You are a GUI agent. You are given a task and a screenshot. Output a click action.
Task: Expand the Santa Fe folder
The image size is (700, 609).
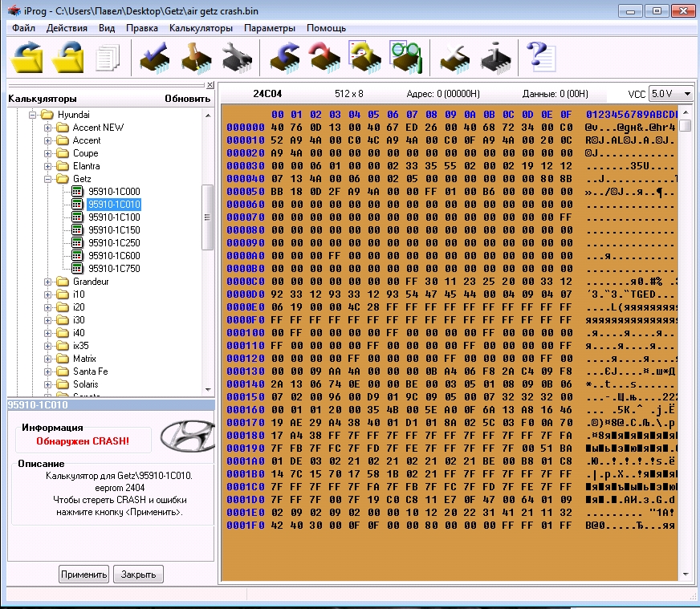(47, 371)
